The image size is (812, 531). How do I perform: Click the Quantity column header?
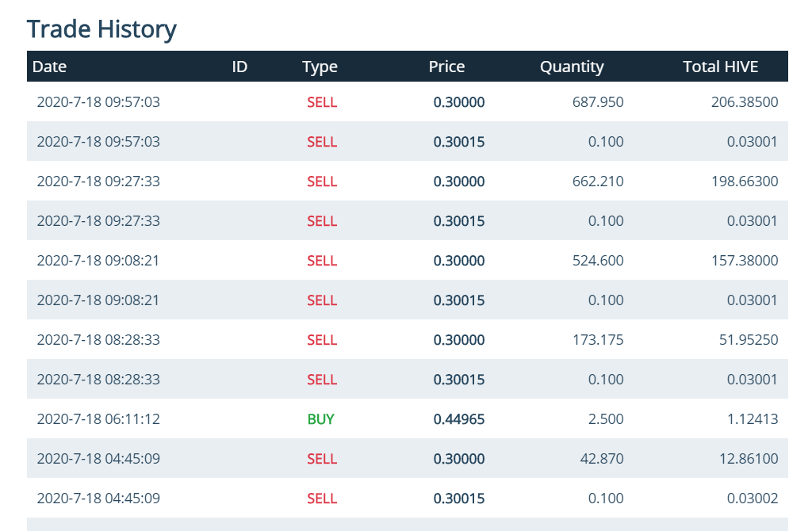click(572, 67)
